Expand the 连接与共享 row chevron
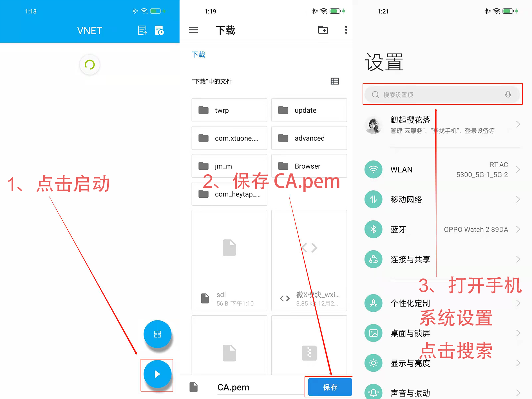The width and height of the screenshot is (532, 399). (x=518, y=259)
